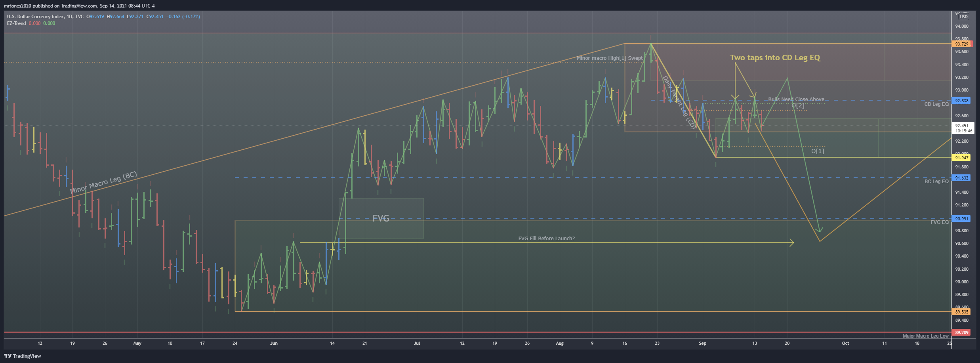Click the 93.000 price axis tick
Viewport: 980px width, 363px height.
pyautogui.click(x=962, y=90)
